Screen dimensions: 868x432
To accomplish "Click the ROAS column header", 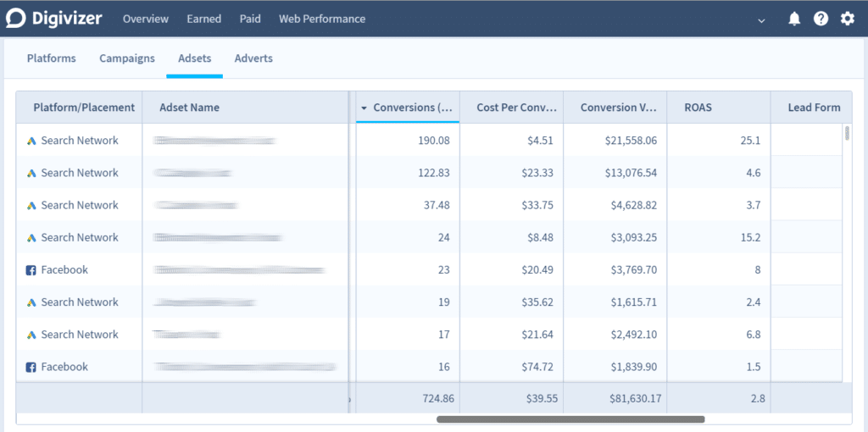I will [698, 108].
